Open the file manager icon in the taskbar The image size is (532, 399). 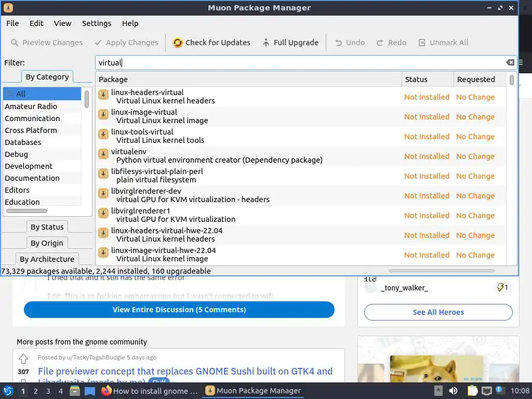[75, 391]
